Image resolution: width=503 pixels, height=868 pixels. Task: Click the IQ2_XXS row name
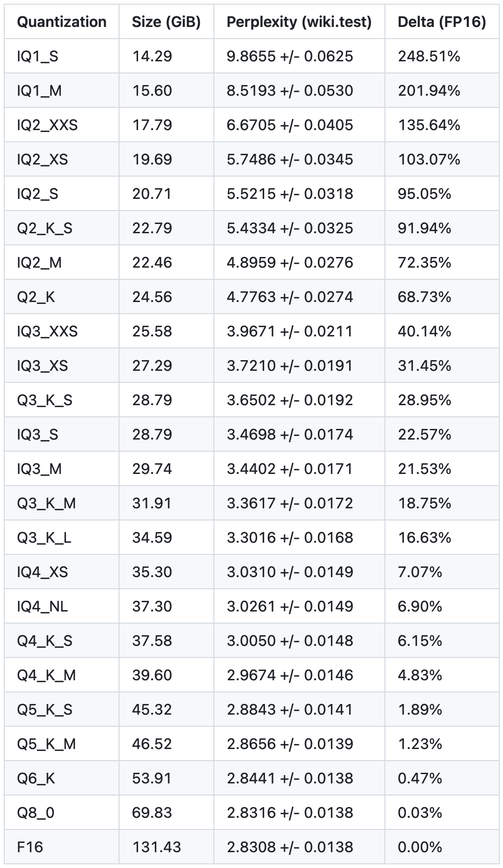(x=47, y=125)
